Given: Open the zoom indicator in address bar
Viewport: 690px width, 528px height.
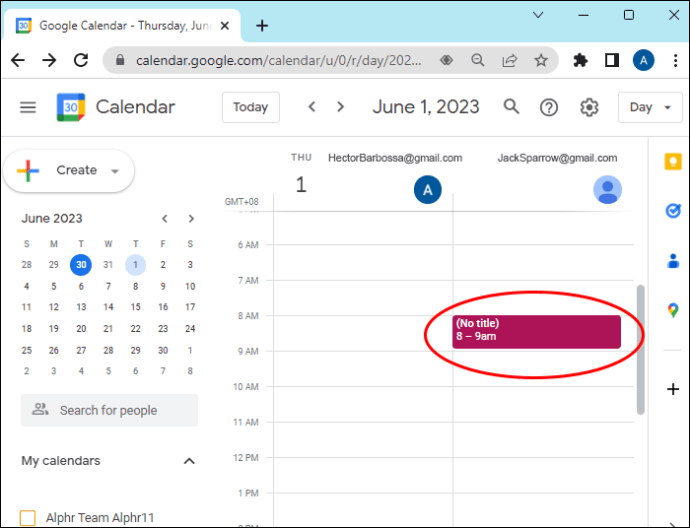Looking at the screenshot, I should [477, 60].
